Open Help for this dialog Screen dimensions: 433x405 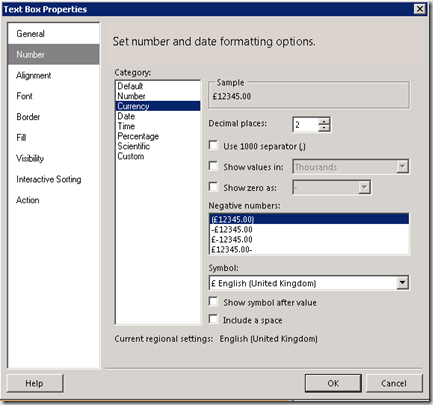point(35,383)
